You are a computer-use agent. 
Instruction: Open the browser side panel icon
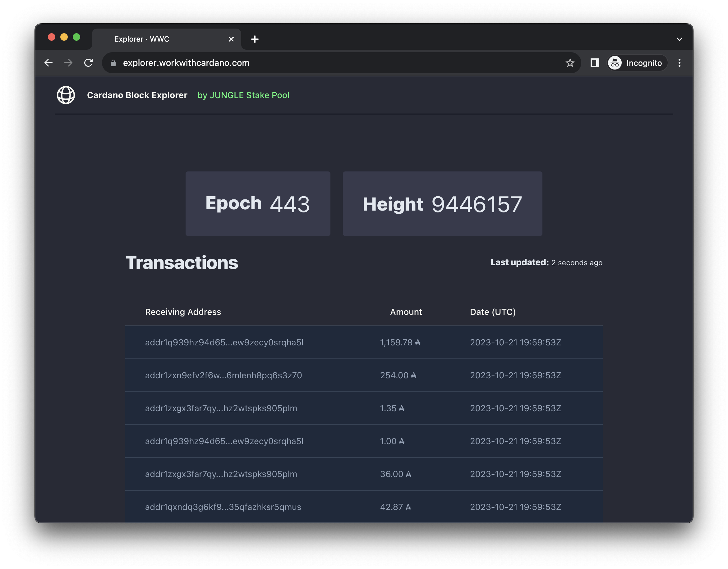click(595, 63)
